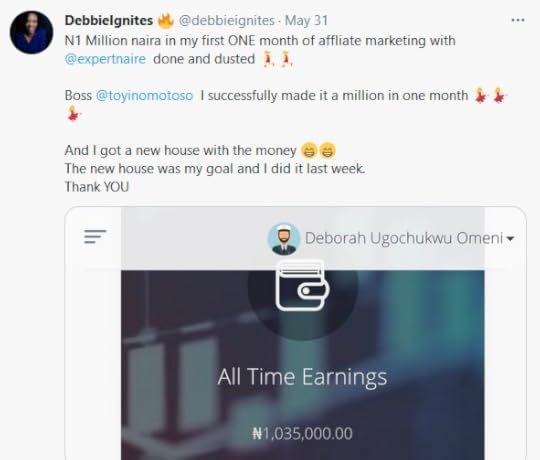Click the @debbieignites handle
540x460 pixels.
pyautogui.click(x=227, y=21)
